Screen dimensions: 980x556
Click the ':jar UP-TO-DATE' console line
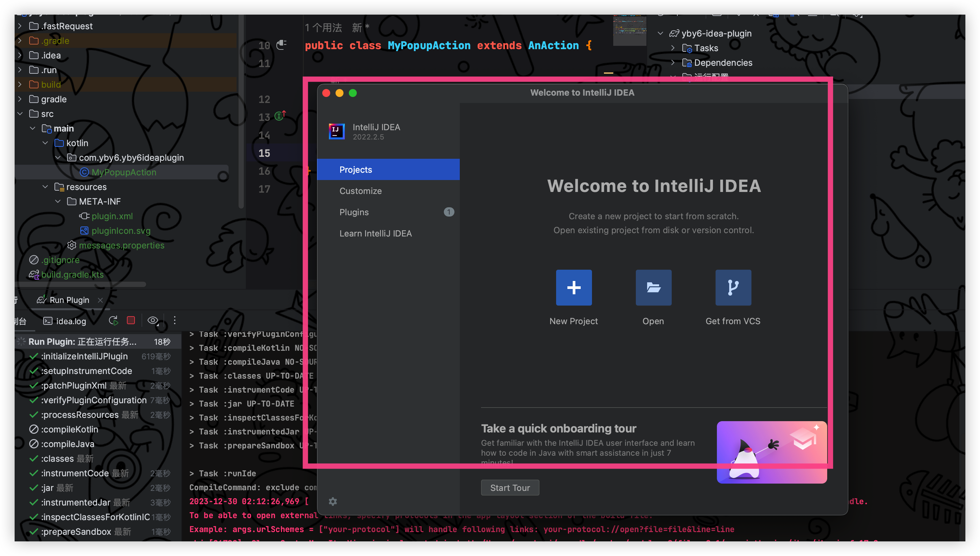point(242,404)
